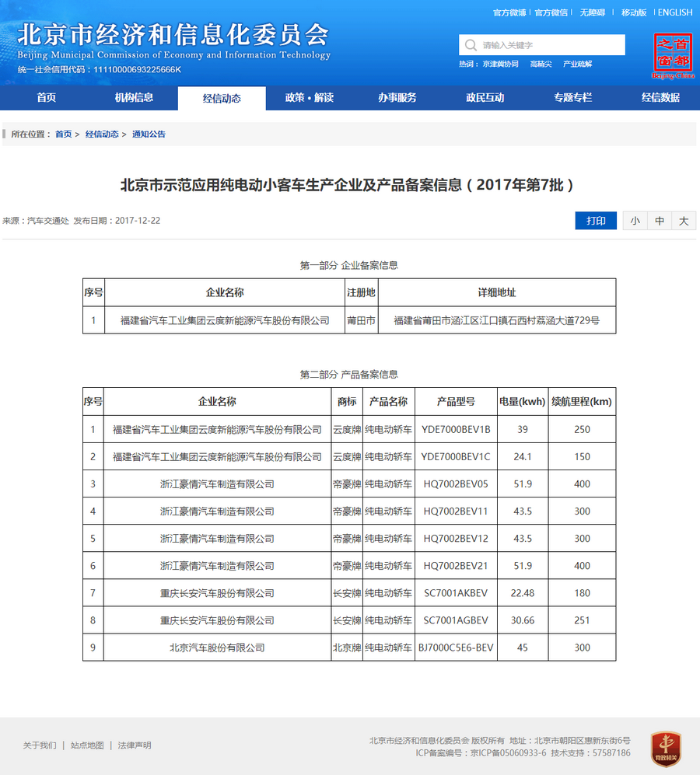Image resolution: width=700 pixels, height=775 pixels.
Task: Click the 打印 print button
Action: pyautogui.click(x=596, y=221)
